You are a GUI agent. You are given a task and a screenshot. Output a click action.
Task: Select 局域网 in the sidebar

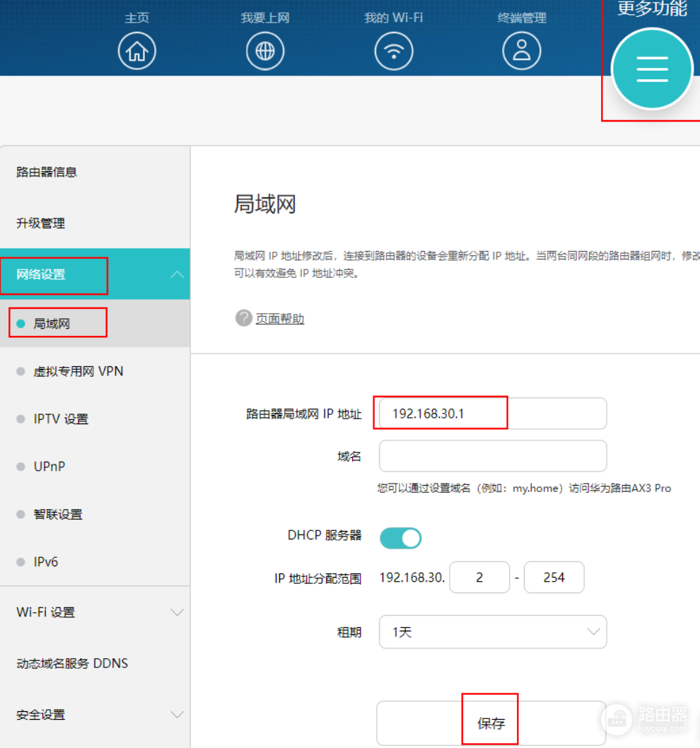click(x=52, y=324)
